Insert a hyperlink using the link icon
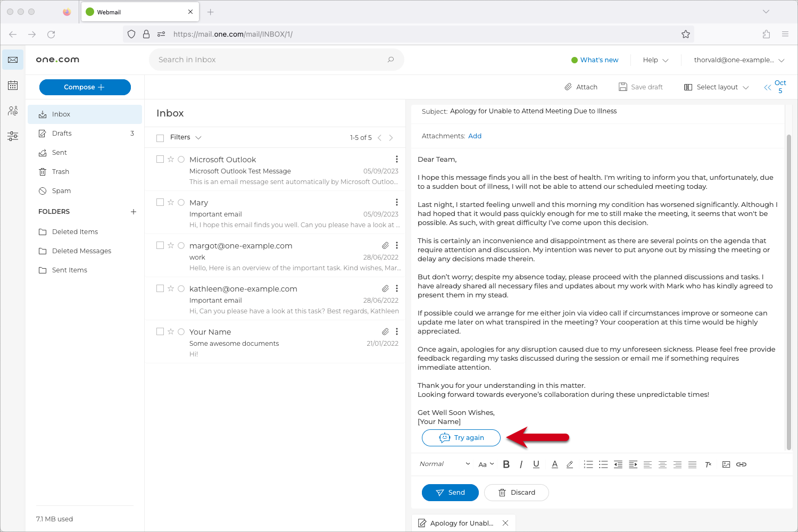Viewport: 798px width, 532px height. click(x=742, y=464)
